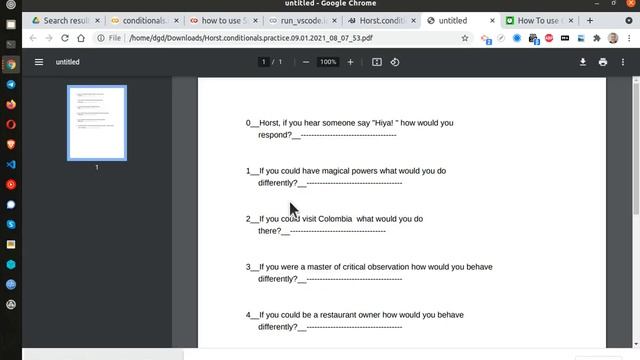The image size is (640, 360).
Task: Click the gray compass extension icon
Action: point(501,38)
